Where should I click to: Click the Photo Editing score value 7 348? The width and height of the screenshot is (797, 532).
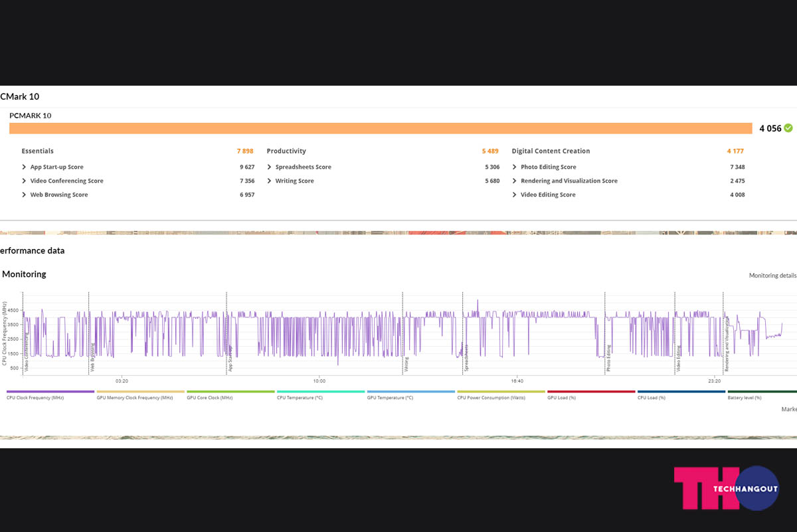click(737, 167)
